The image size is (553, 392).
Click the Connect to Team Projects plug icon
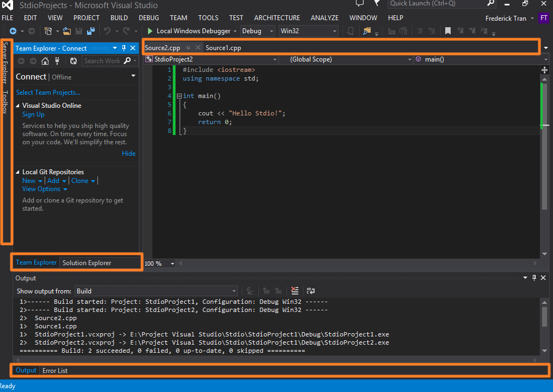click(x=57, y=61)
